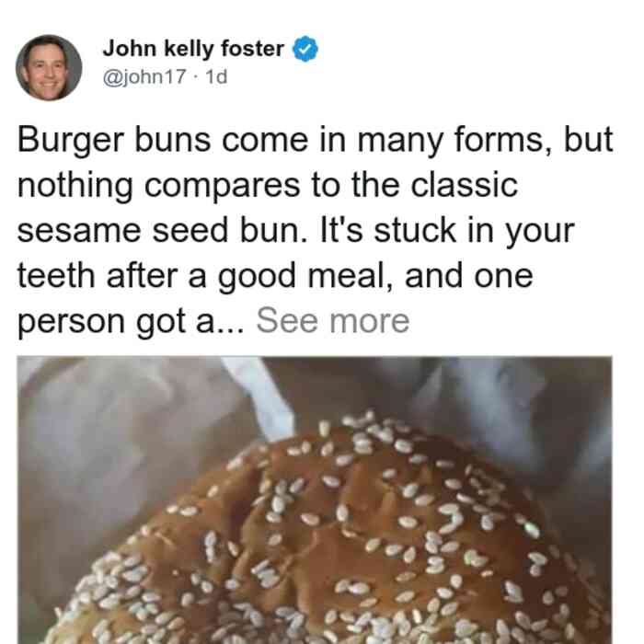Open John kelly foster's profile picture
The image size is (644, 644).
point(49,68)
